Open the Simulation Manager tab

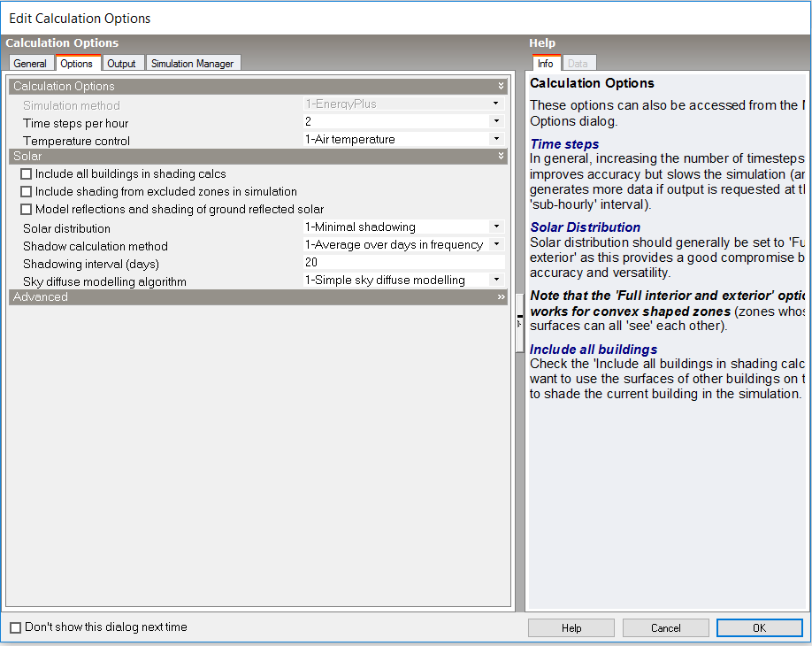click(192, 63)
